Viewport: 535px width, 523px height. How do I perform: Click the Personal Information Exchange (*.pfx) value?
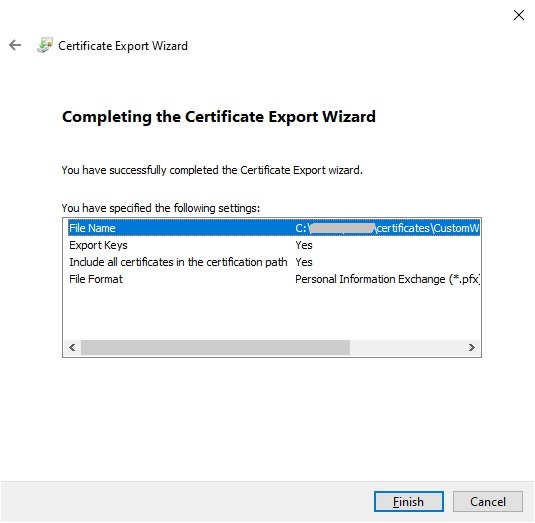pos(388,279)
